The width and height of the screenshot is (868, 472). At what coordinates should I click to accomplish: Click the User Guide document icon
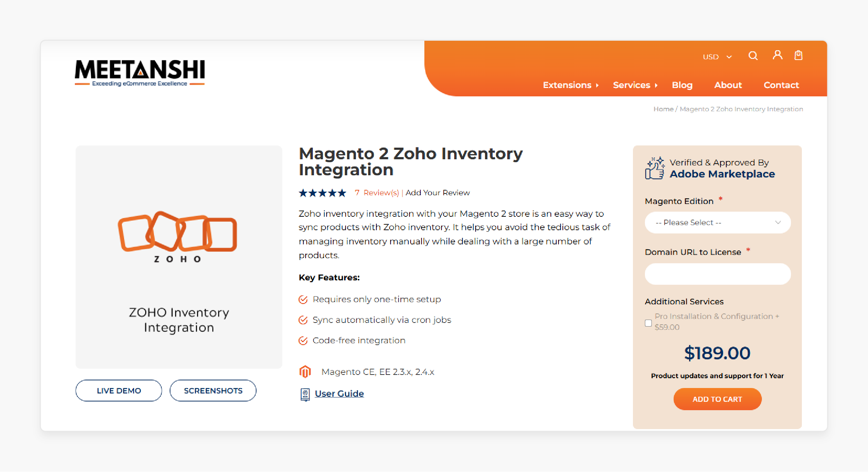tap(305, 394)
